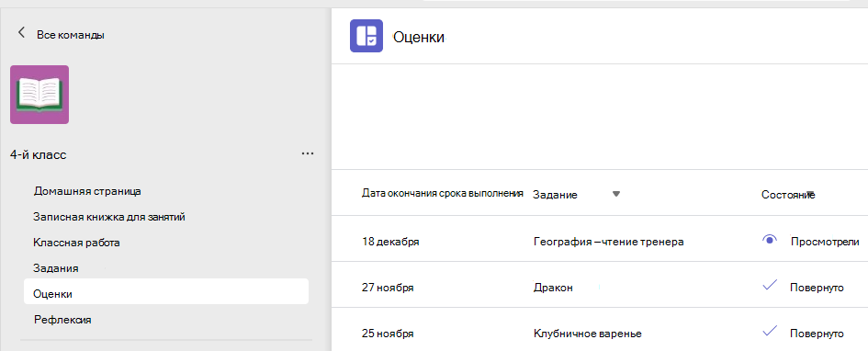
Task: Click the 27 ноября date cell
Action: [x=388, y=288]
